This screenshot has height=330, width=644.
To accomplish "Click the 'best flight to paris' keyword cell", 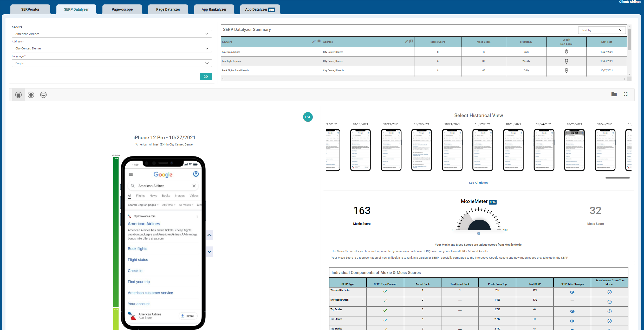I will [271, 61].
